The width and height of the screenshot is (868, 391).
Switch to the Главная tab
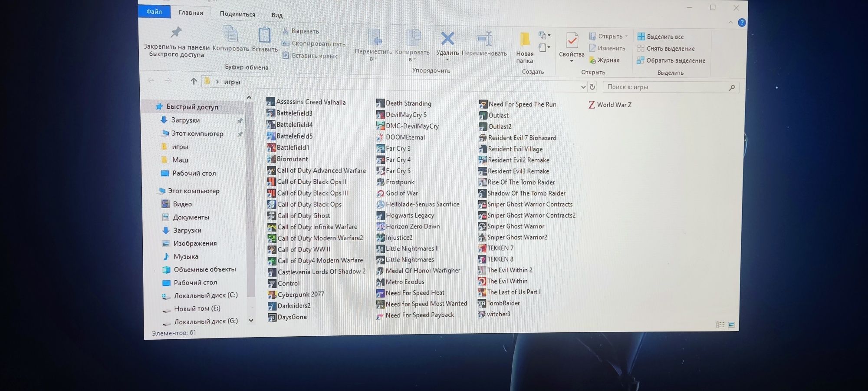tap(191, 13)
